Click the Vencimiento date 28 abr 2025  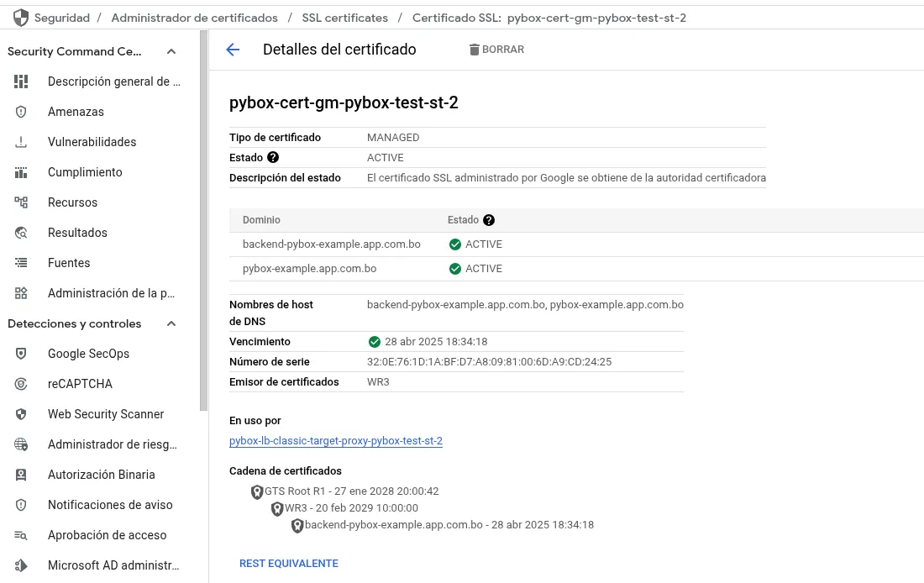(x=436, y=342)
